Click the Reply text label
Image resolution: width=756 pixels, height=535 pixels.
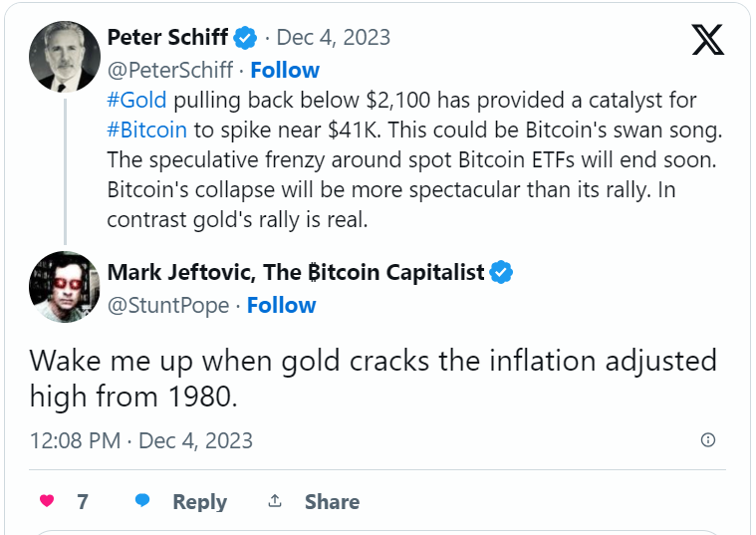pos(200,502)
